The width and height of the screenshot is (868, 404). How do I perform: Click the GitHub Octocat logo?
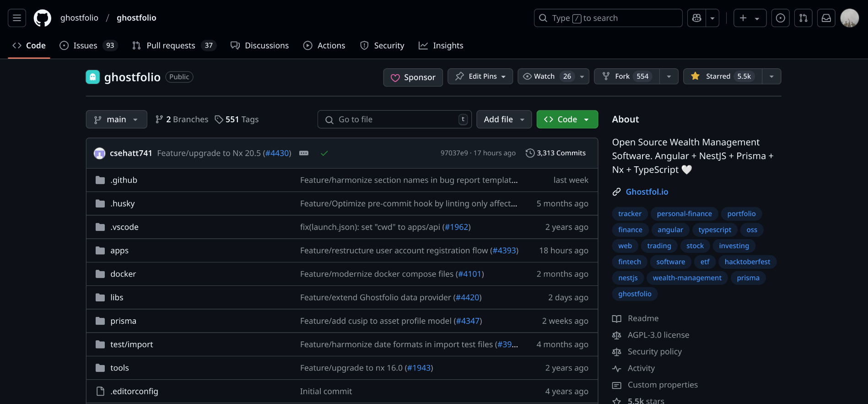coord(43,18)
